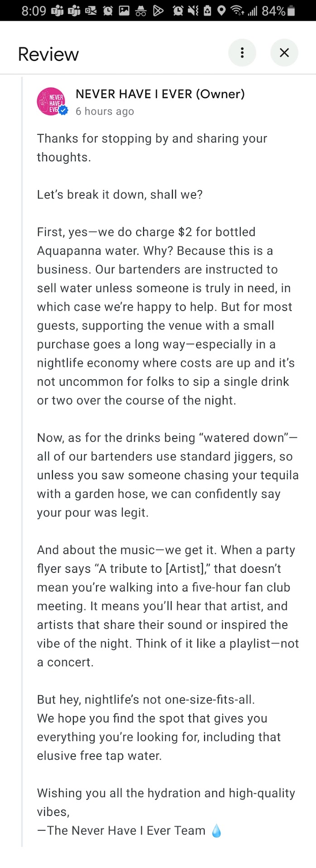Tap the Outlook notification icon in status bar
Image resolution: width=316 pixels, height=868 pixels.
click(x=91, y=10)
